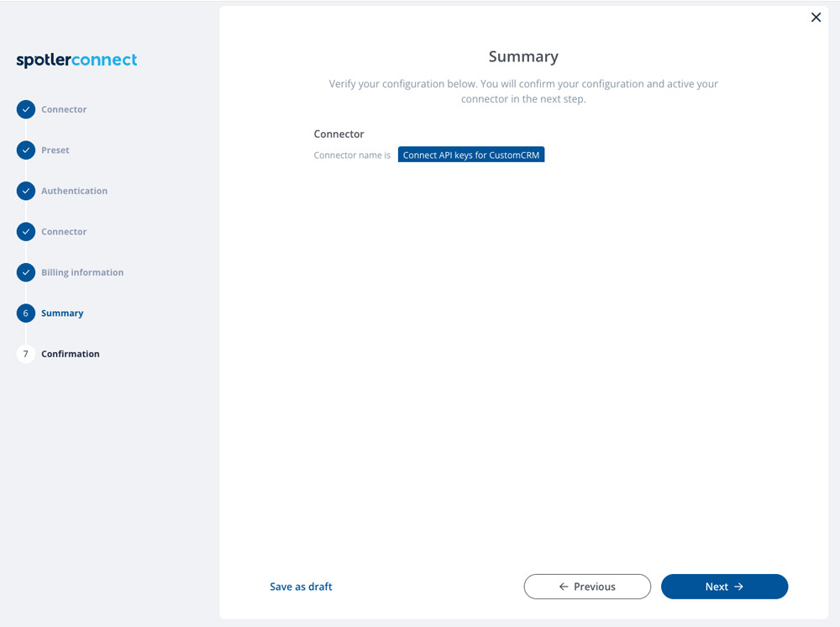Click the checkmark icon for first Connector step
Screen dimensions: 840x627
[26, 109]
